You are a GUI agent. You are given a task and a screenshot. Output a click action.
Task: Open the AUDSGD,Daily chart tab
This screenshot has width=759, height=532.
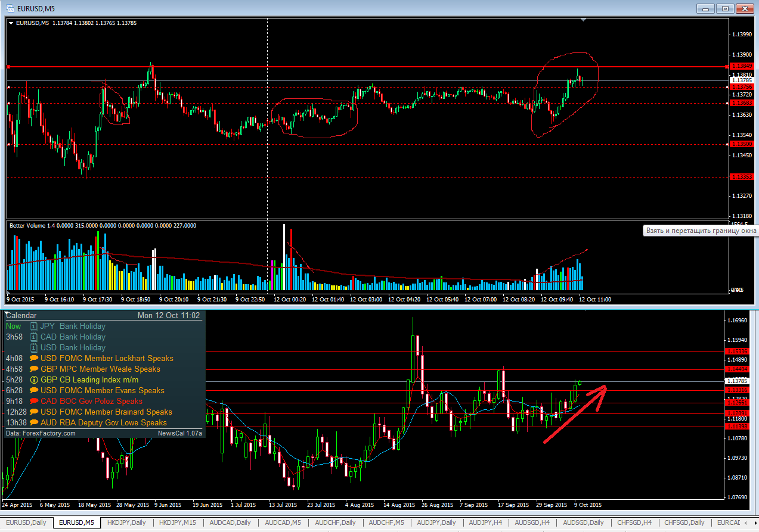pos(584,522)
